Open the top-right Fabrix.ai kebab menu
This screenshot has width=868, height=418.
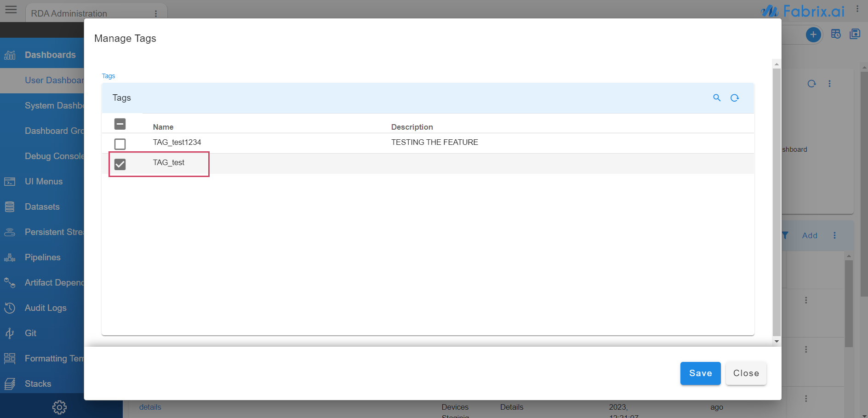point(857,9)
